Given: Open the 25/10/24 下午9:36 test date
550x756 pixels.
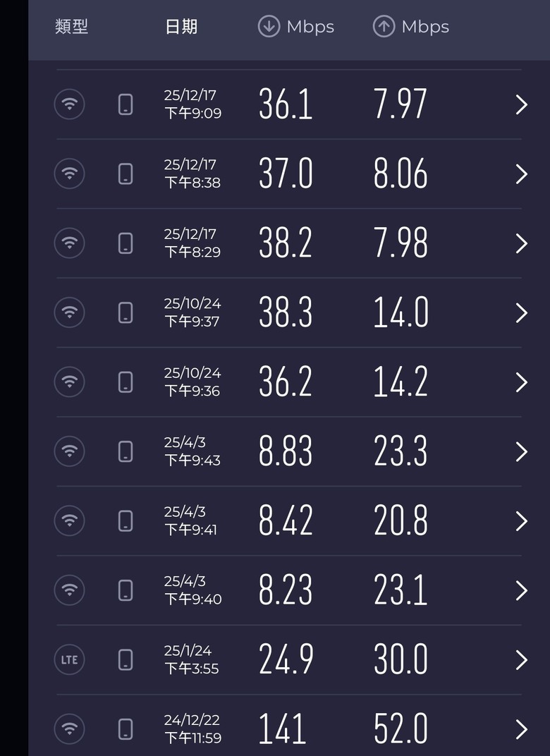Looking at the screenshot, I should (192, 382).
